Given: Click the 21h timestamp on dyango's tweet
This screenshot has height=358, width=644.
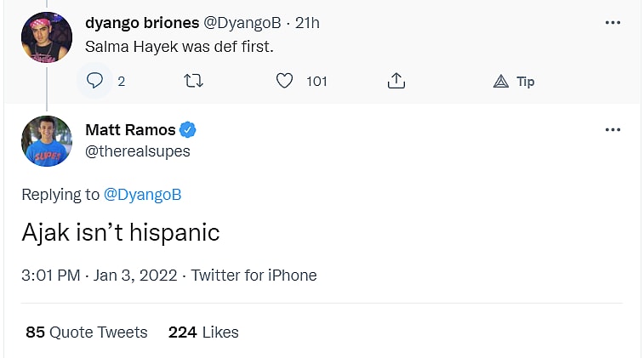Looking at the screenshot, I should (x=307, y=23).
